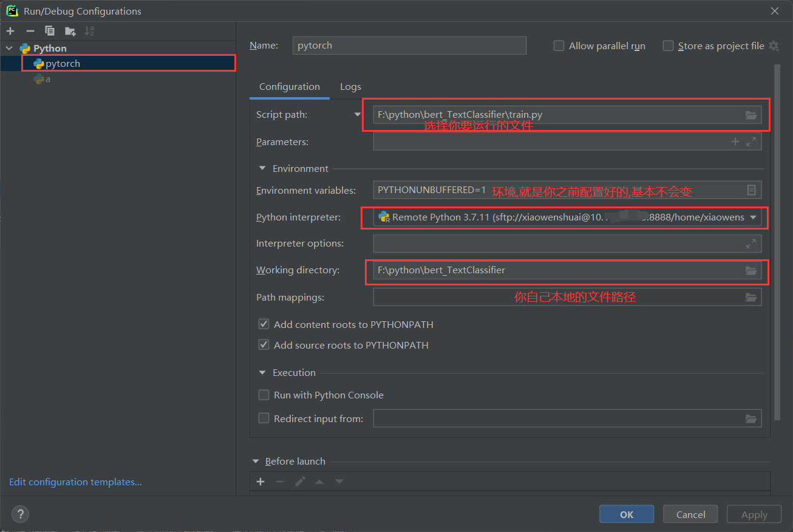
Task: Click the Cancel button
Action: point(690,514)
